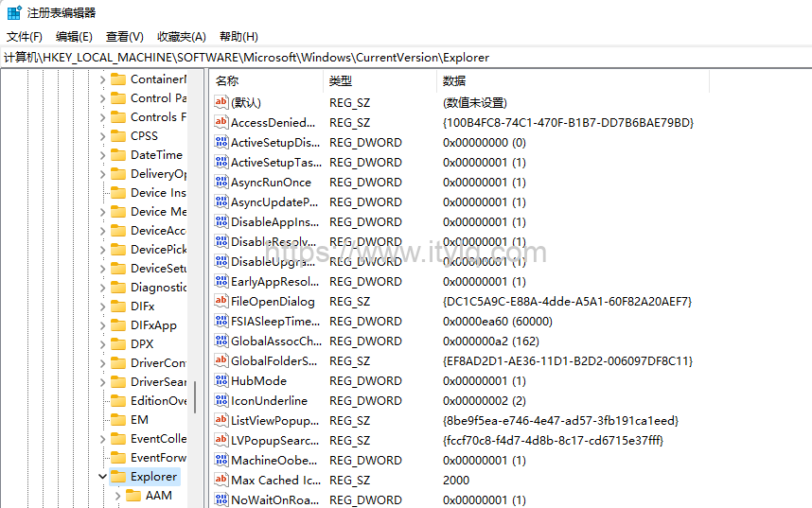Click the ActiveSetupTas DWORD value icon
The width and height of the screenshot is (812, 508).
coord(221,162)
